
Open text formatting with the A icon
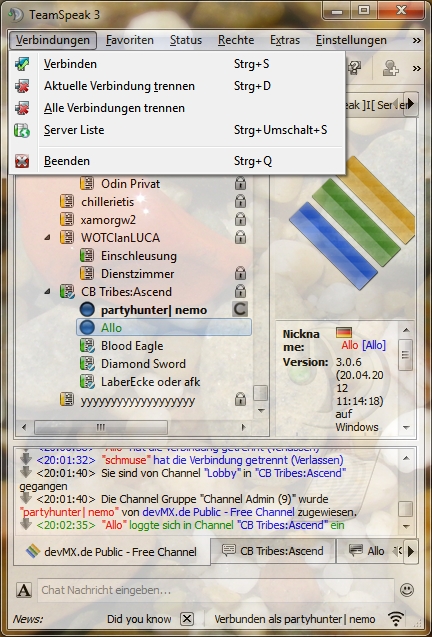pyautogui.click(x=24, y=590)
